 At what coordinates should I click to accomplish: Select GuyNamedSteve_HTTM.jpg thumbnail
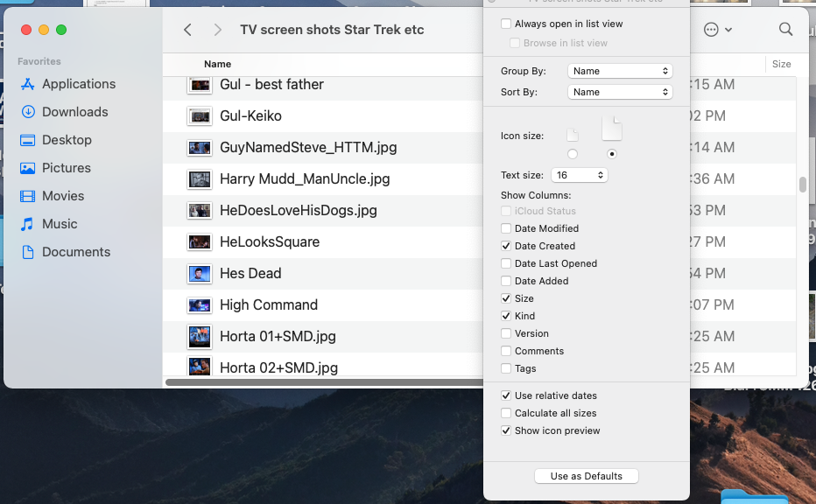(200, 148)
